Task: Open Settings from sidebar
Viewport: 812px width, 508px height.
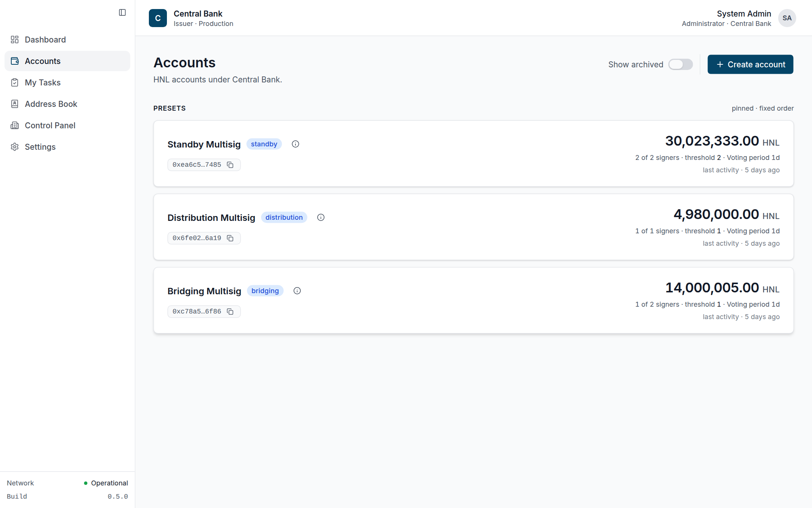Action: tap(67, 147)
